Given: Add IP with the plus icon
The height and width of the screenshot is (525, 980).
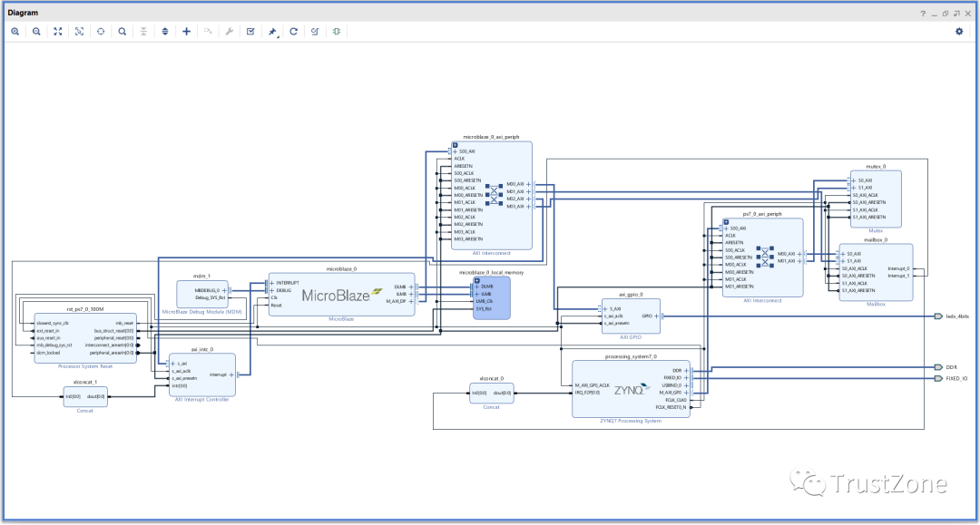Looking at the screenshot, I should click(186, 31).
